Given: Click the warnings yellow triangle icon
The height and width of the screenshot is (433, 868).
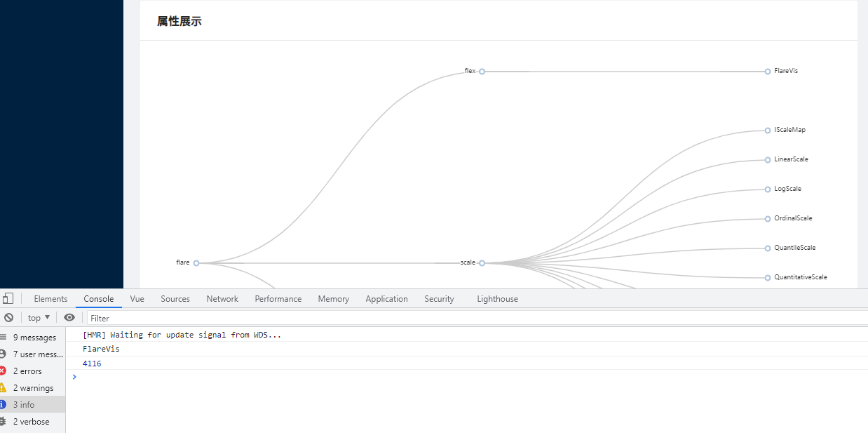Looking at the screenshot, I should click(3, 387).
